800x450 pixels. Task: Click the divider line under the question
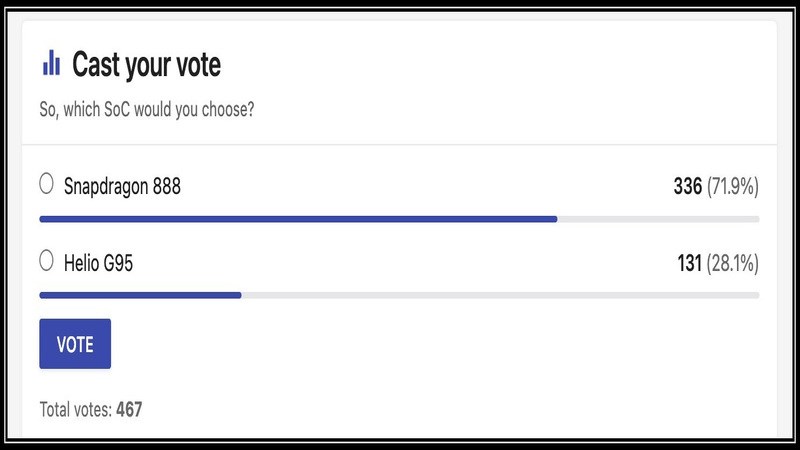point(400,145)
